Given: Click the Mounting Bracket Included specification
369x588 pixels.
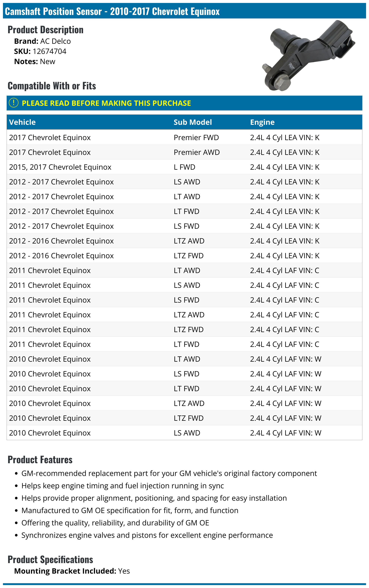Looking at the screenshot, I should [72, 571].
